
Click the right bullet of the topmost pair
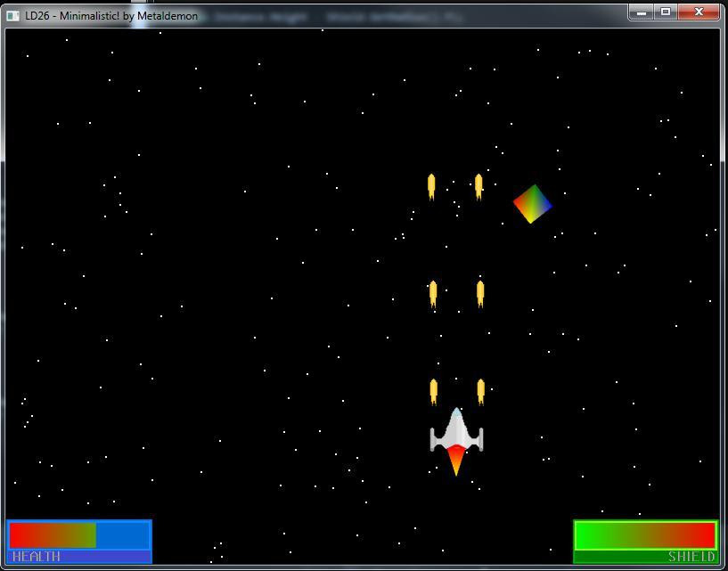tap(479, 186)
